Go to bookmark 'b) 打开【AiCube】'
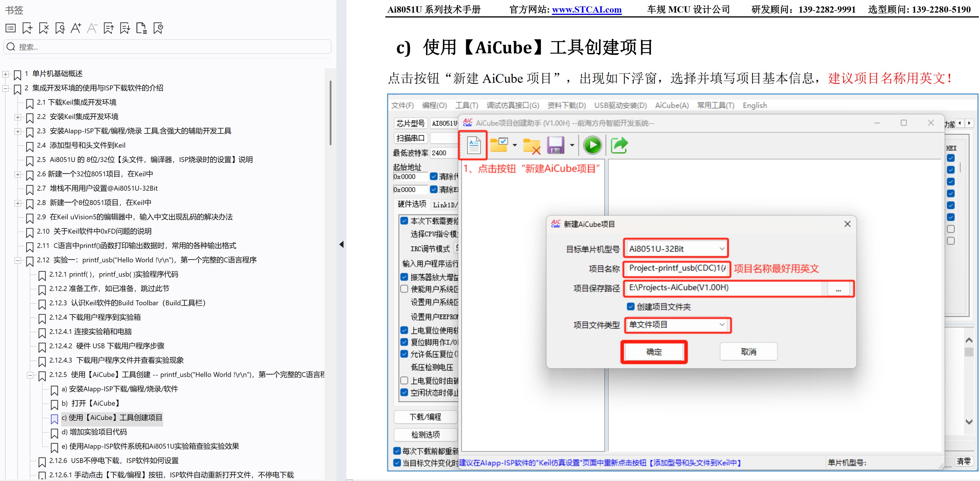This screenshot has height=481, width=980. (91, 403)
